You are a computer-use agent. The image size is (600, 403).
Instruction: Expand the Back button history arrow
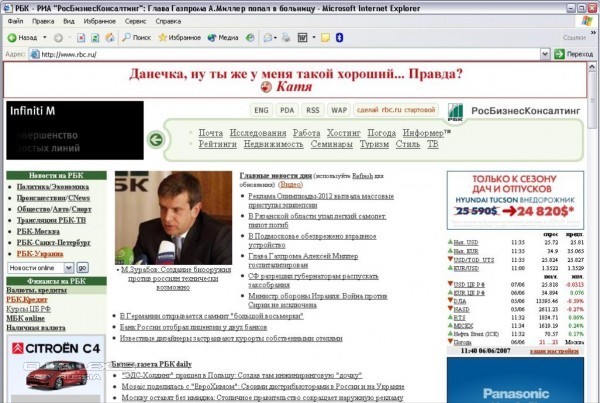[x=43, y=37]
